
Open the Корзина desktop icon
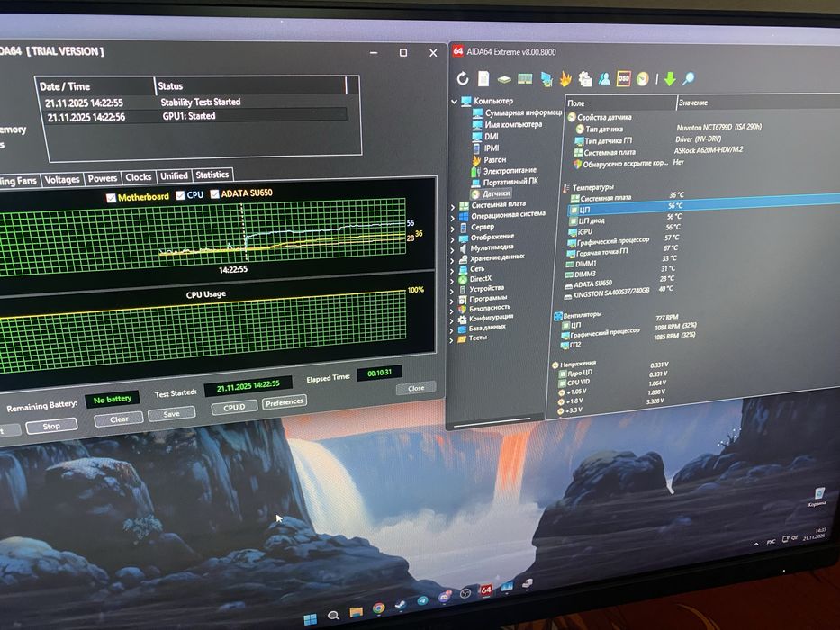click(x=819, y=496)
